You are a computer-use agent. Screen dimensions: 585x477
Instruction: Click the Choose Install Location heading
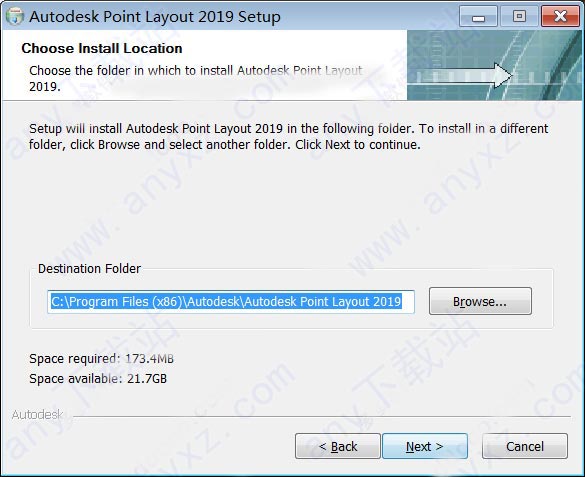[102, 48]
